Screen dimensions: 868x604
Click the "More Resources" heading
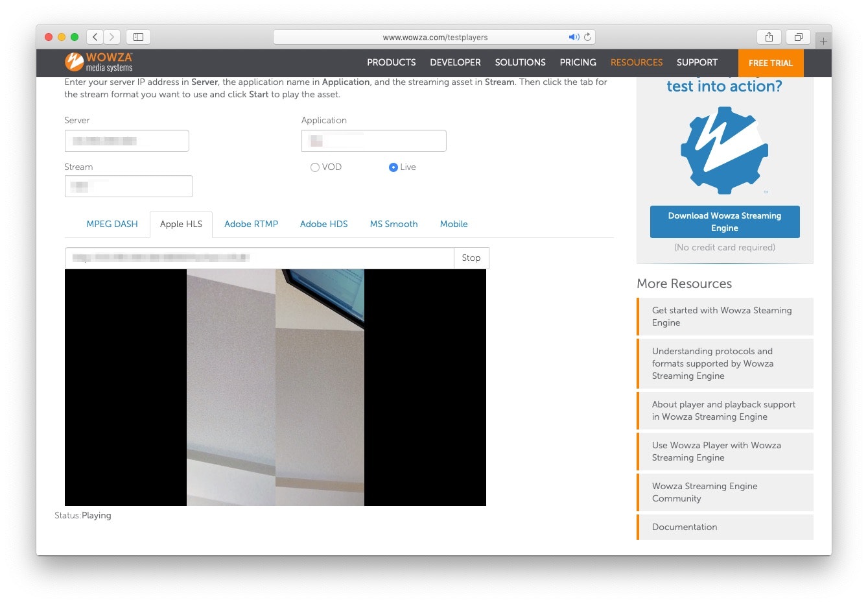coord(684,284)
